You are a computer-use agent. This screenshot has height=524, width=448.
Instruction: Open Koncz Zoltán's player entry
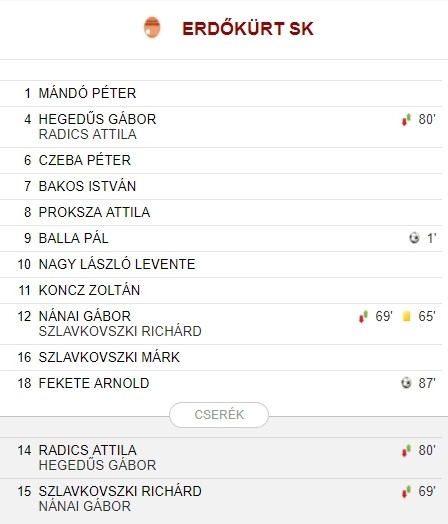89,290
